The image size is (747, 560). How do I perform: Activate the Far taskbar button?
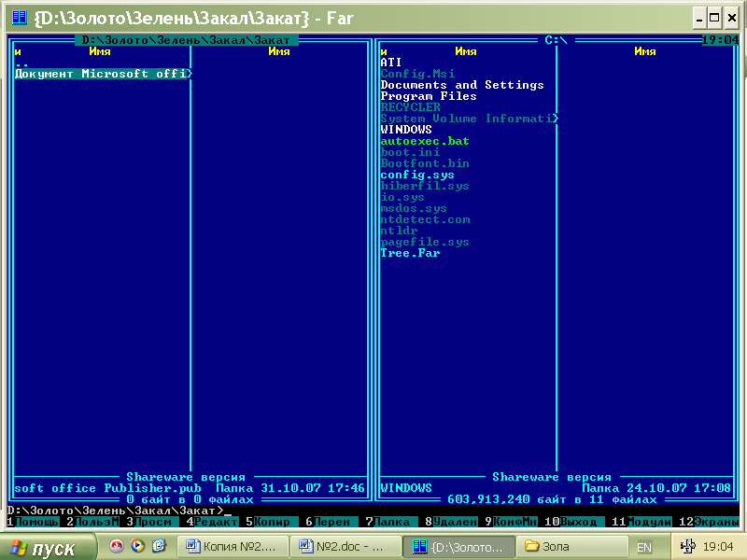point(458,547)
